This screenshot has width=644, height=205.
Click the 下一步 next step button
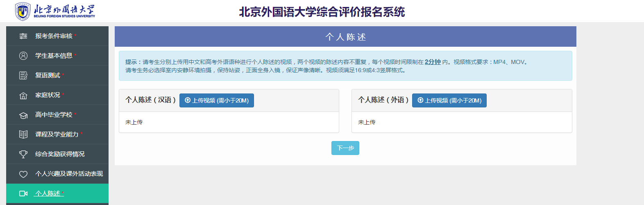[345, 148]
